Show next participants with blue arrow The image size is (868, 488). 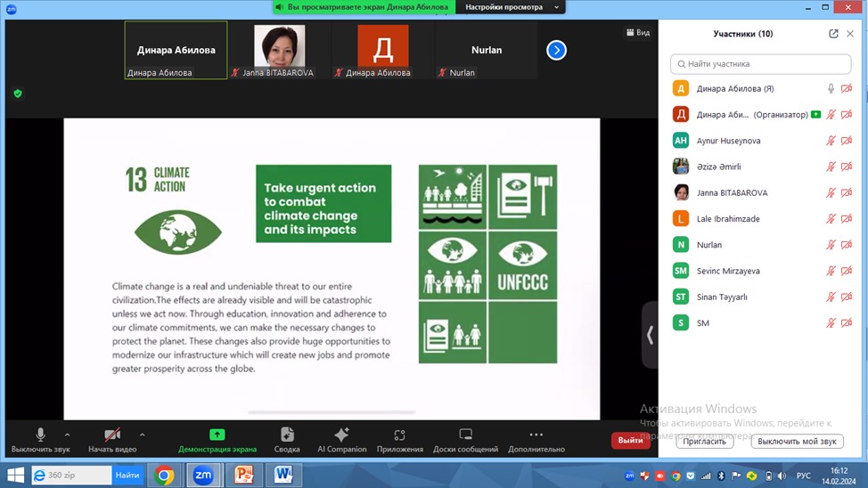556,51
